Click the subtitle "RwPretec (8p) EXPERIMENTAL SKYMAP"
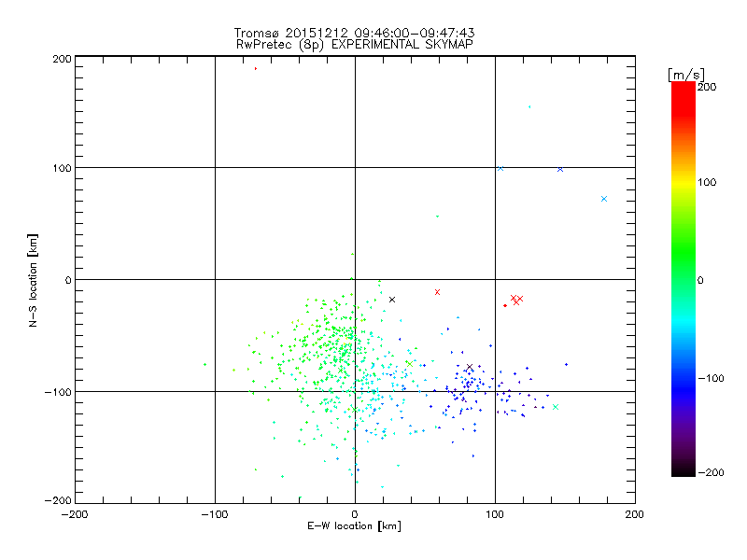Viewport: 747px width, 560px height. pos(355,44)
